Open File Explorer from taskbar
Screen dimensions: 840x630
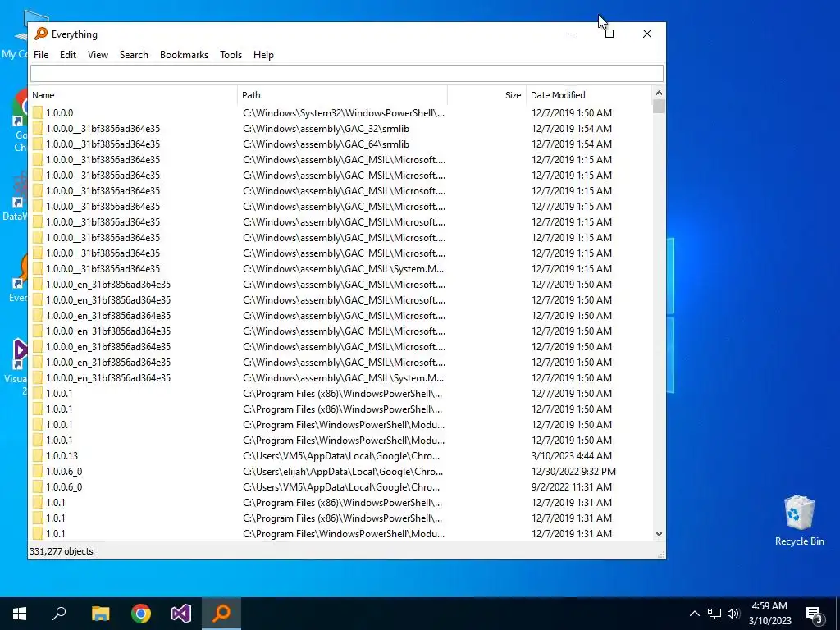pyautogui.click(x=100, y=614)
